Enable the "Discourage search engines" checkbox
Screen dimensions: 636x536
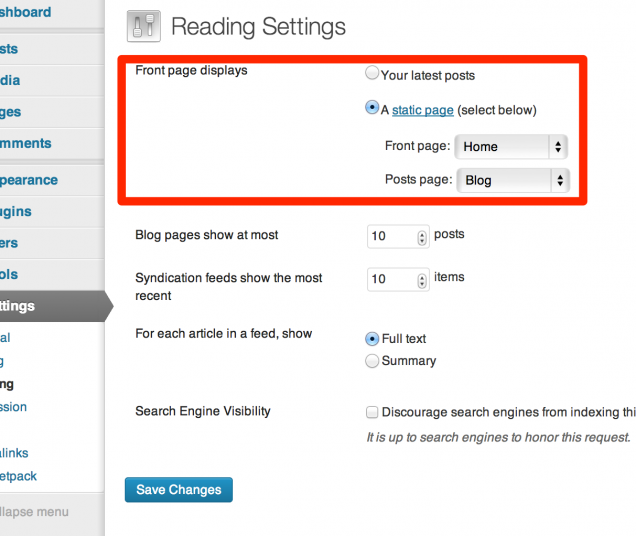pyautogui.click(x=373, y=412)
